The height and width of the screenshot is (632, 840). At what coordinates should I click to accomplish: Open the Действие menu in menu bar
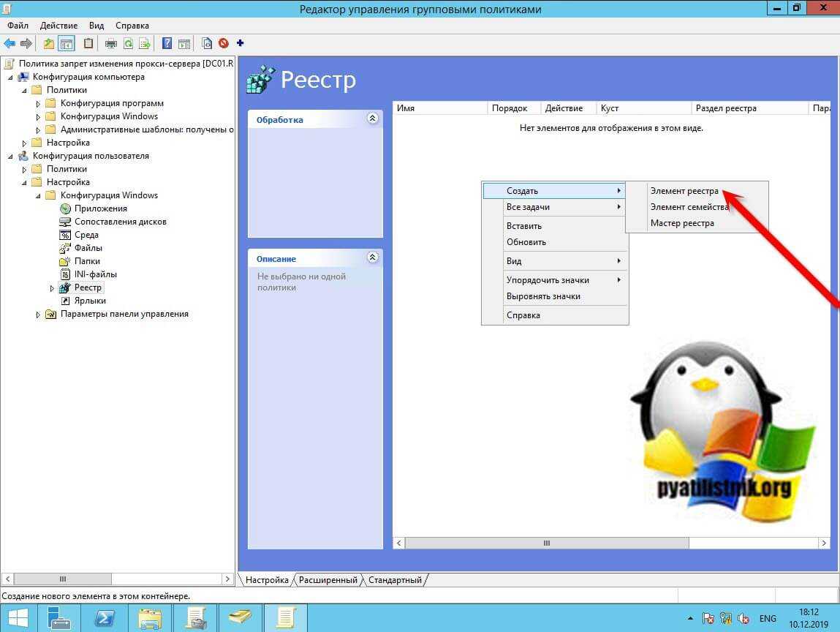[x=58, y=25]
